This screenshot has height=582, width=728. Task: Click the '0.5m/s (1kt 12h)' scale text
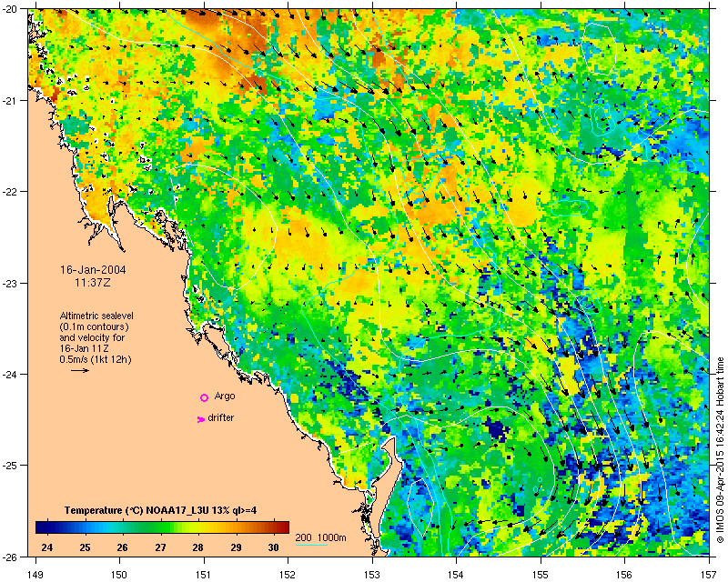(96, 359)
